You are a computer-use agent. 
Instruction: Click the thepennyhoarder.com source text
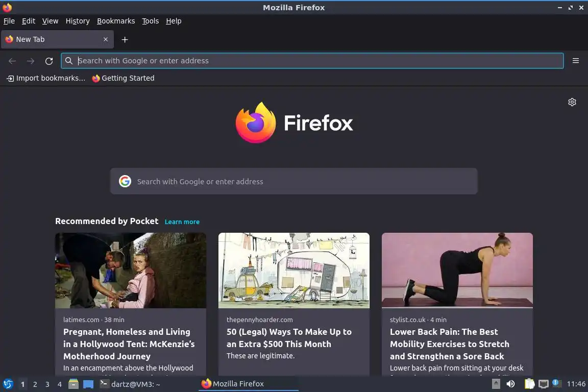point(259,320)
